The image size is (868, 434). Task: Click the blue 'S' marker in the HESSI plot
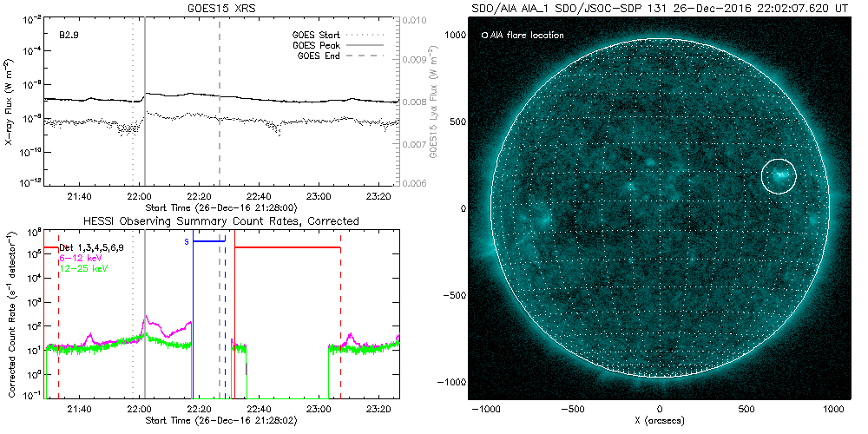point(187,241)
